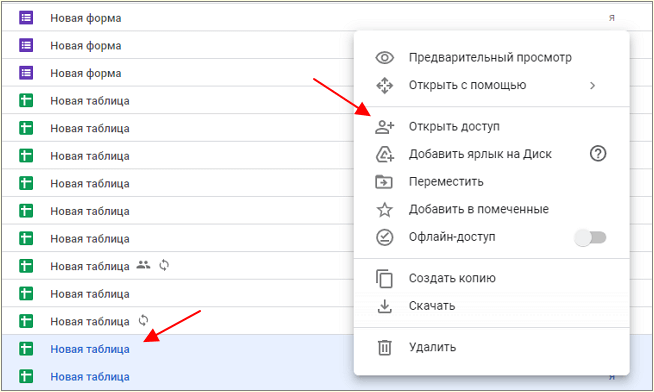Click the eye icon for Предварительный просмотр
The width and height of the screenshot is (654, 392).
tap(384, 58)
